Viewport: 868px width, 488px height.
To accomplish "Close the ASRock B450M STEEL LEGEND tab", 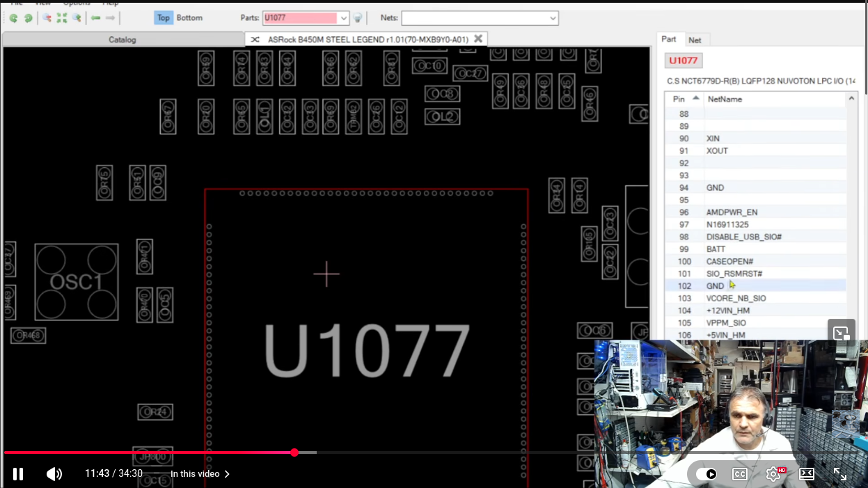I will 478,39.
